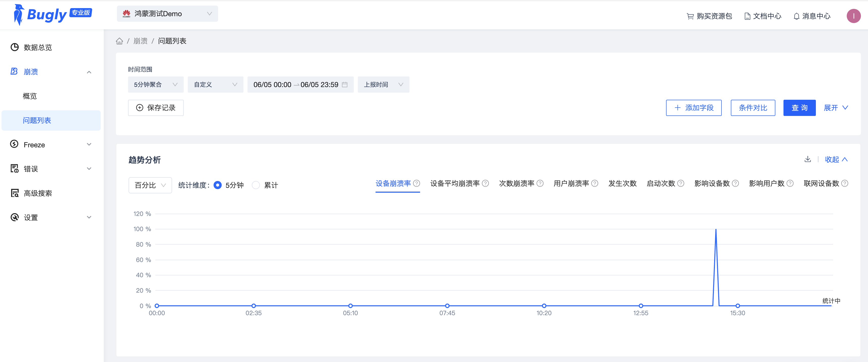Image resolution: width=868 pixels, height=362 pixels.
Task: Open the 百分比 unit dropdown
Action: [x=150, y=185]
